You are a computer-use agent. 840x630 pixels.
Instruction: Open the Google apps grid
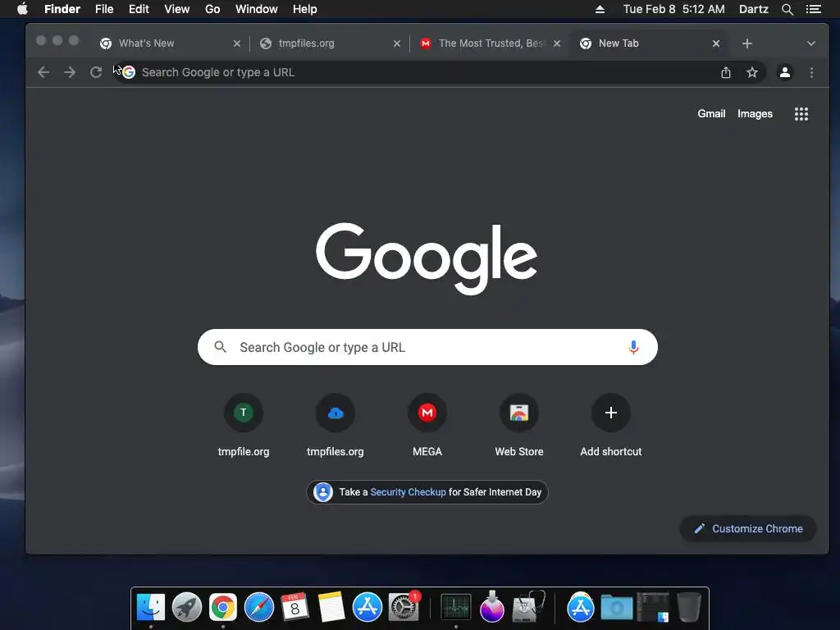(801, 113)
